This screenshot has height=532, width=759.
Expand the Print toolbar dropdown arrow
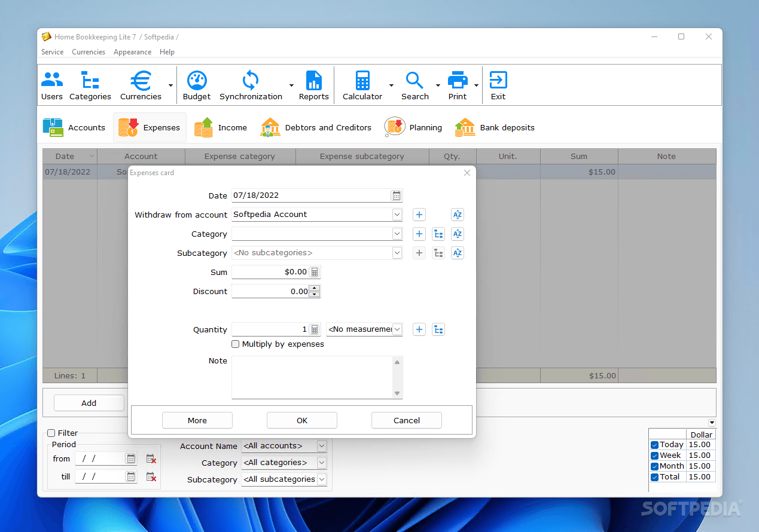point(477,85)
